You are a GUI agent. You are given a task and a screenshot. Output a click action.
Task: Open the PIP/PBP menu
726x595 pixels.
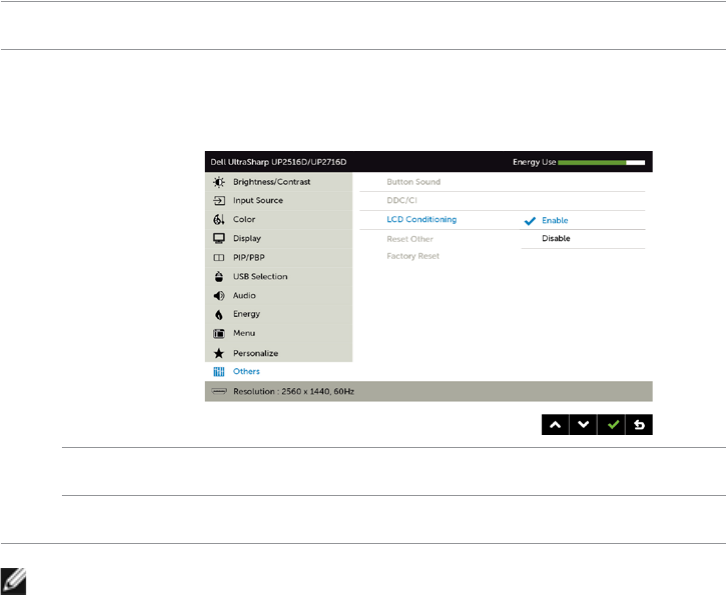click(278, 257)
